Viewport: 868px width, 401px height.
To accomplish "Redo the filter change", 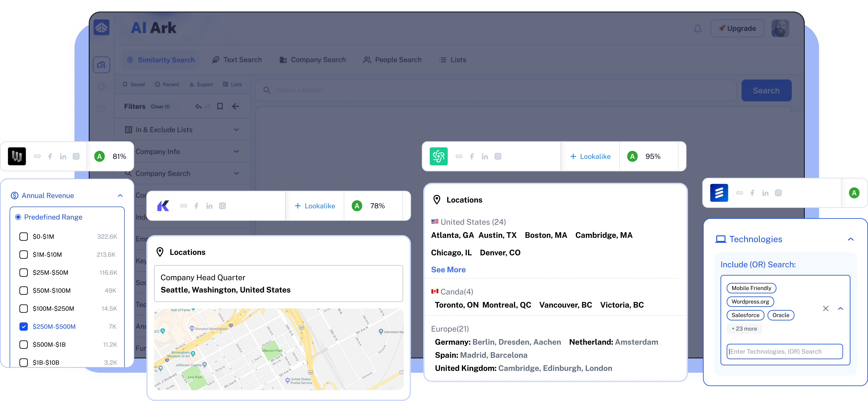I will point(208,107).
